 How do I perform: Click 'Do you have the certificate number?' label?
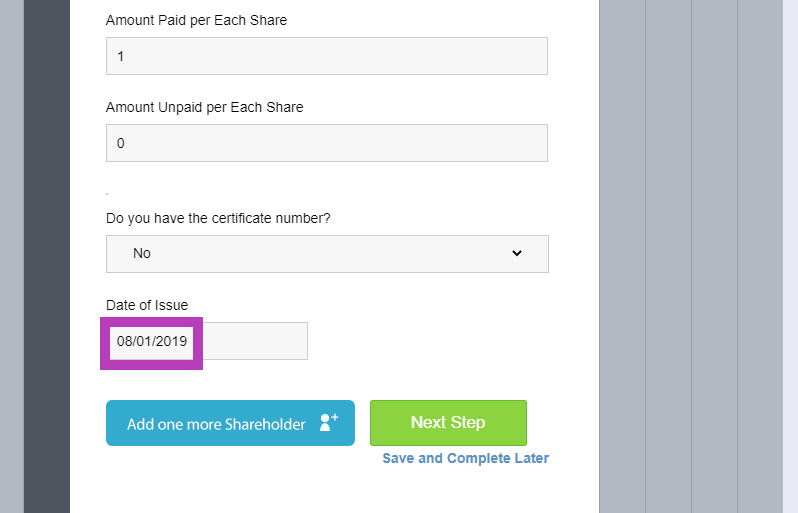pyautogui.click(x=218, y=218)
